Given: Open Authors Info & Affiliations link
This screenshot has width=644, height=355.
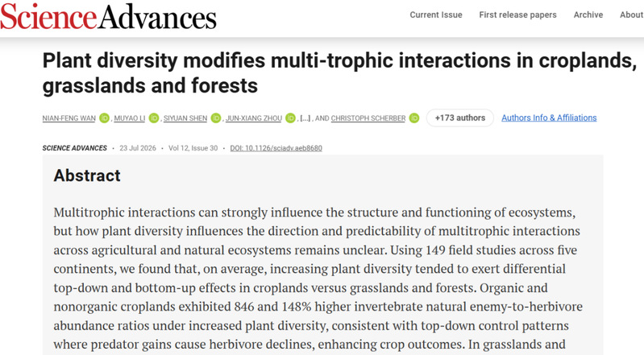Looking at the screenshot, I should pos(549,118).
